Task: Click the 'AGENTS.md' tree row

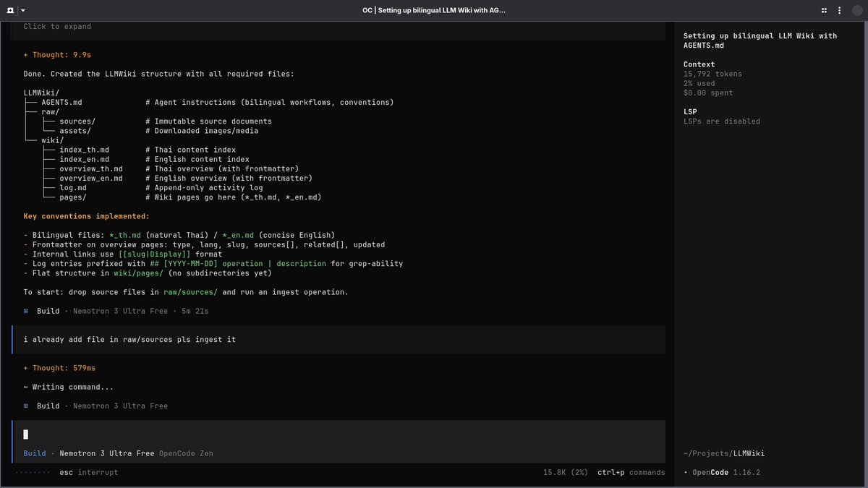Action: coord(61,103)
